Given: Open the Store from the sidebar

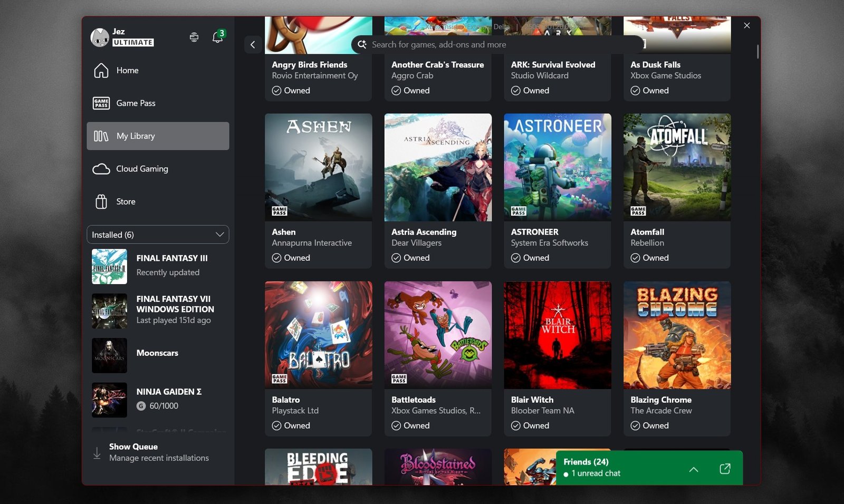Looking at the screenshot, I should click(x=126, y=201).
